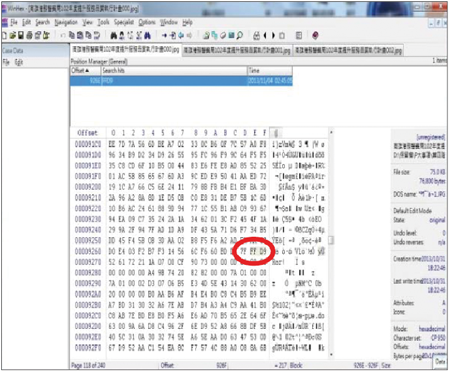
Task: Click the Undo arrow icon
Action: pos(62,35)
